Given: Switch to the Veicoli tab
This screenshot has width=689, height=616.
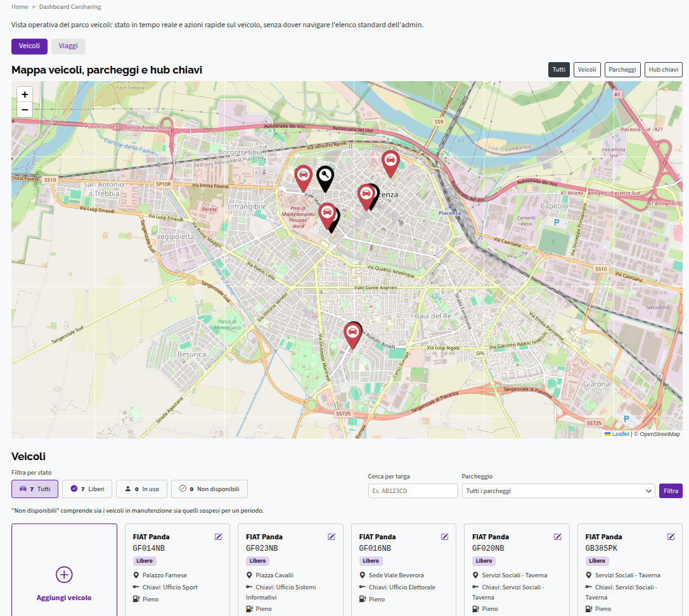Looking at the screenshot, I should [x=29, y=46].
